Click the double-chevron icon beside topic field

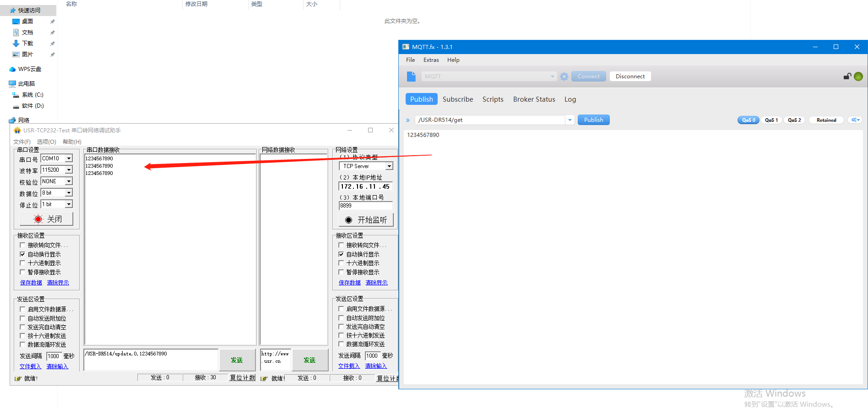point(408,120)
